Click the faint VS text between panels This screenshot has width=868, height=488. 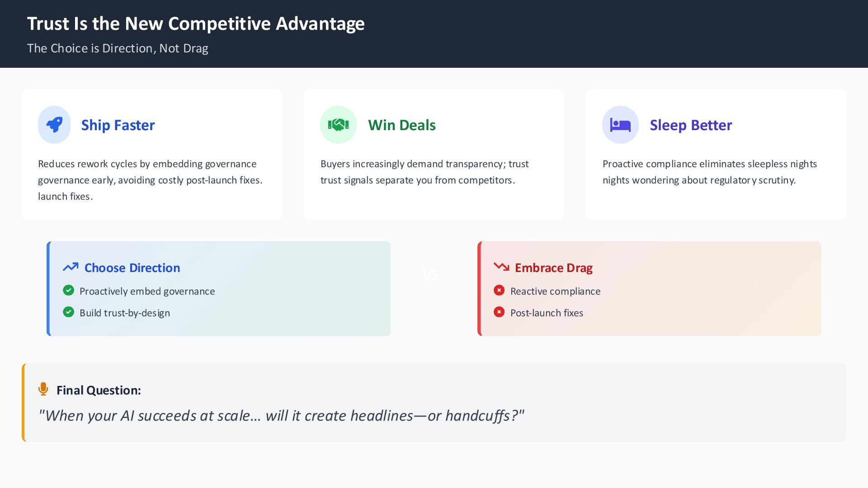click(x=430, y=275)
